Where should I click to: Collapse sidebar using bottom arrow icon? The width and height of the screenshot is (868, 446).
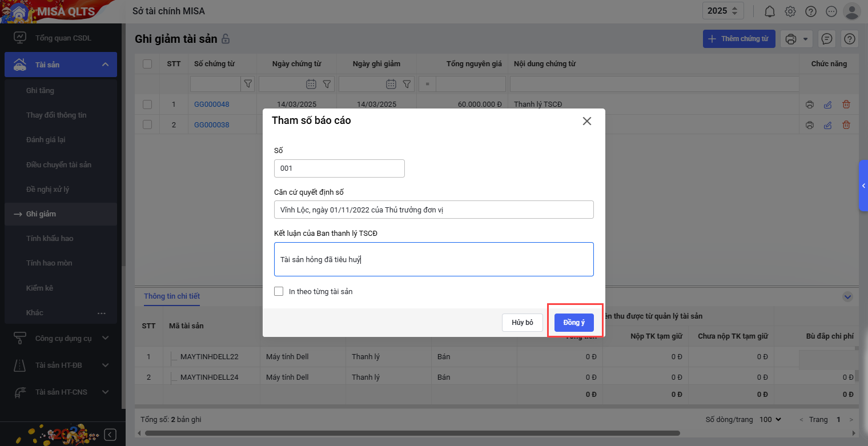[x=110, y=435]
